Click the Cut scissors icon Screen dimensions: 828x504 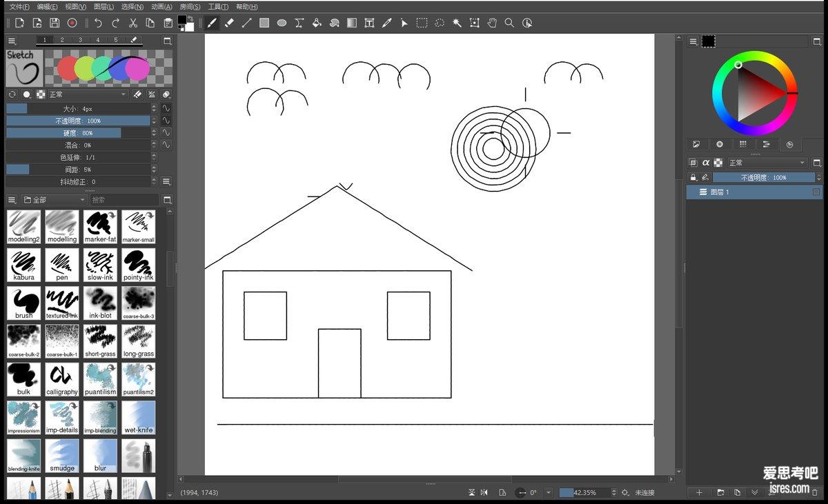click(133, 23)
